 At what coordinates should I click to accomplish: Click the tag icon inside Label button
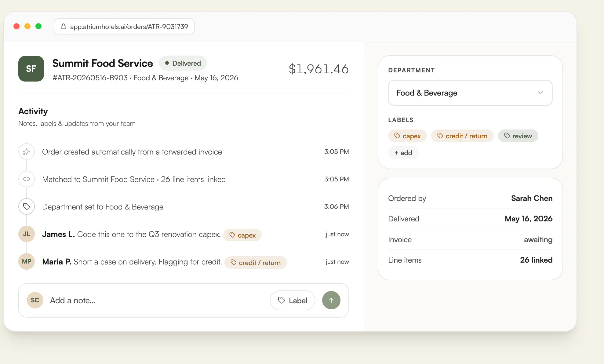pos(282,300)
